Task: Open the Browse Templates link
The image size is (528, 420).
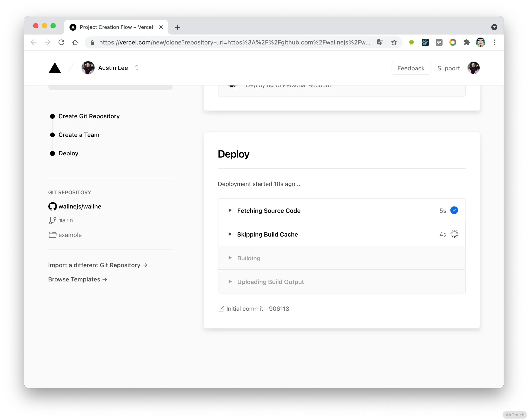Action: [77, 279]
